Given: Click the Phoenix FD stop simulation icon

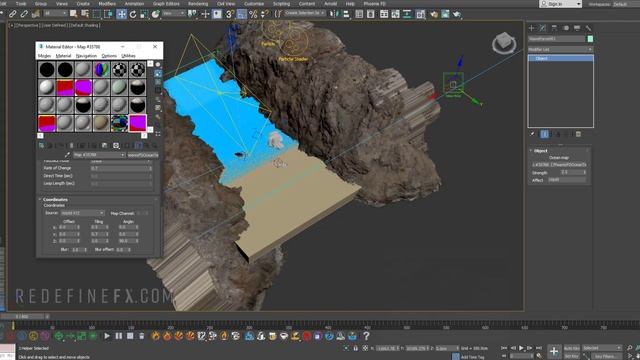Looking at the screenshot, I should [x=130, y=336].
